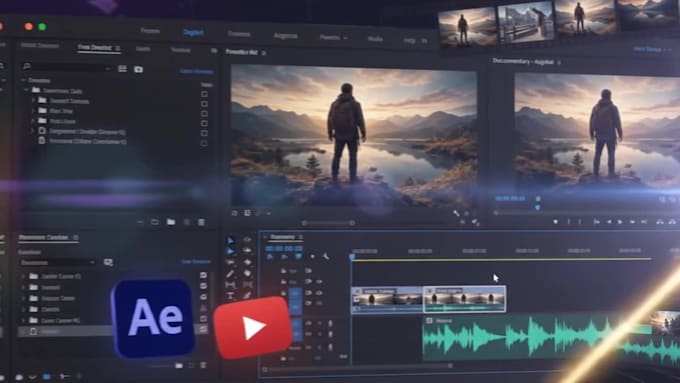Click the search magnifier icon in the Project panel
680x383 pixels.
(x=27, y=66)
